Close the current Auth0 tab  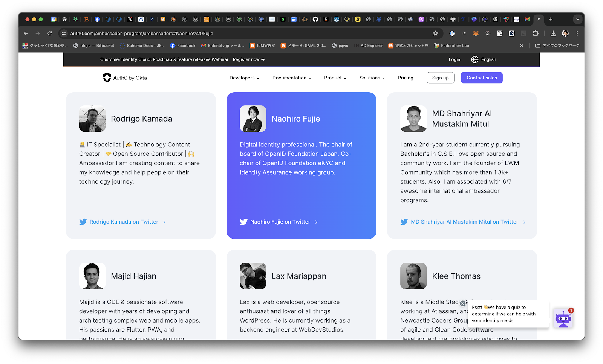coord(539,19)
